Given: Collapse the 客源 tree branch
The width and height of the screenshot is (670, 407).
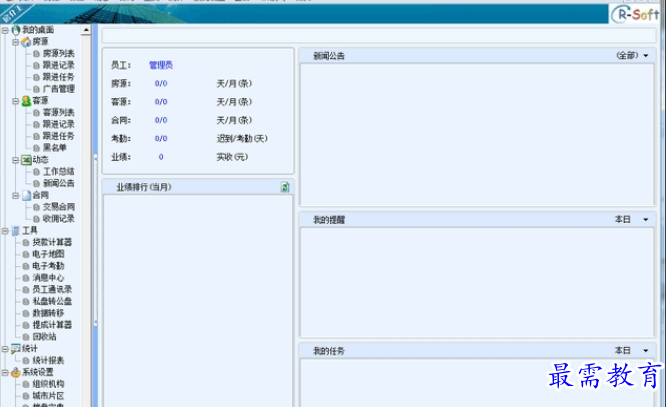Looking at the screenshot, I should coord(15,101).
